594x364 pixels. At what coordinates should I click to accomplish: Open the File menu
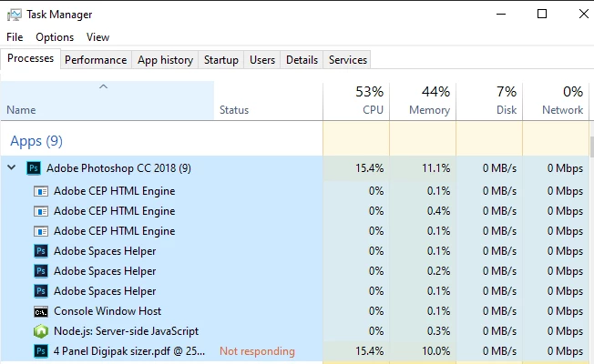pos(15,37)
